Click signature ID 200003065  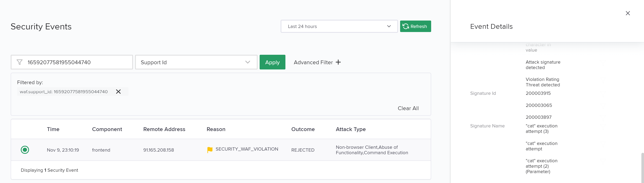click(539, 105)
